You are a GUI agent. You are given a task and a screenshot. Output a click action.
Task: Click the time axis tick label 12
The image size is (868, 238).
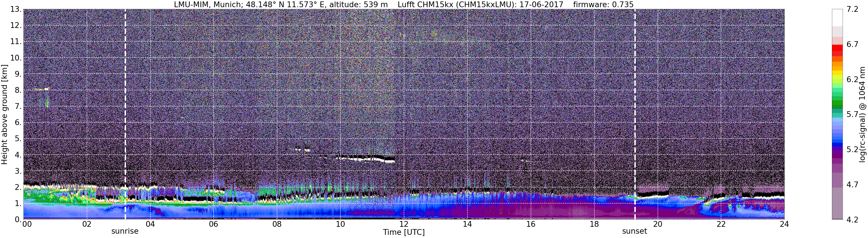[404, 224]
